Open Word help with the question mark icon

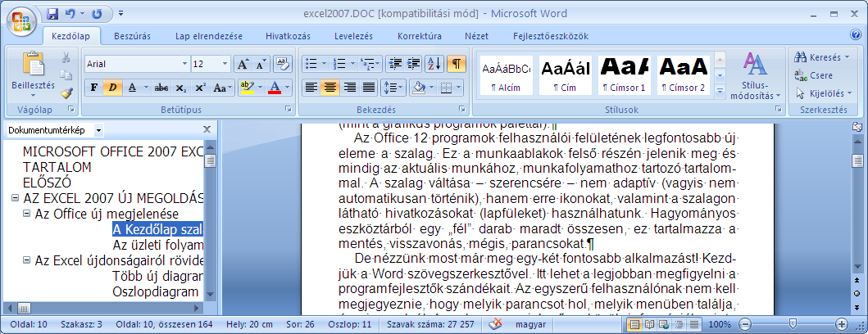pyautogui.click(x=856, y=35)
